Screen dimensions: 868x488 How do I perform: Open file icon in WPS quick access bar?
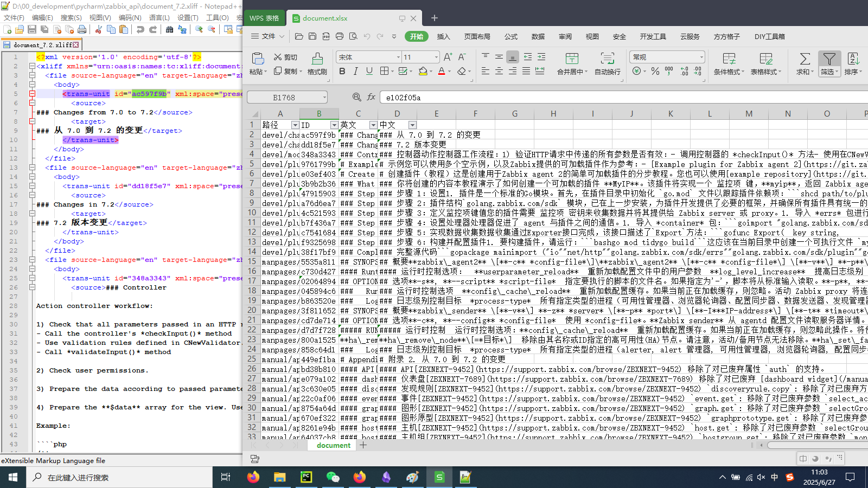click(299, 36)
